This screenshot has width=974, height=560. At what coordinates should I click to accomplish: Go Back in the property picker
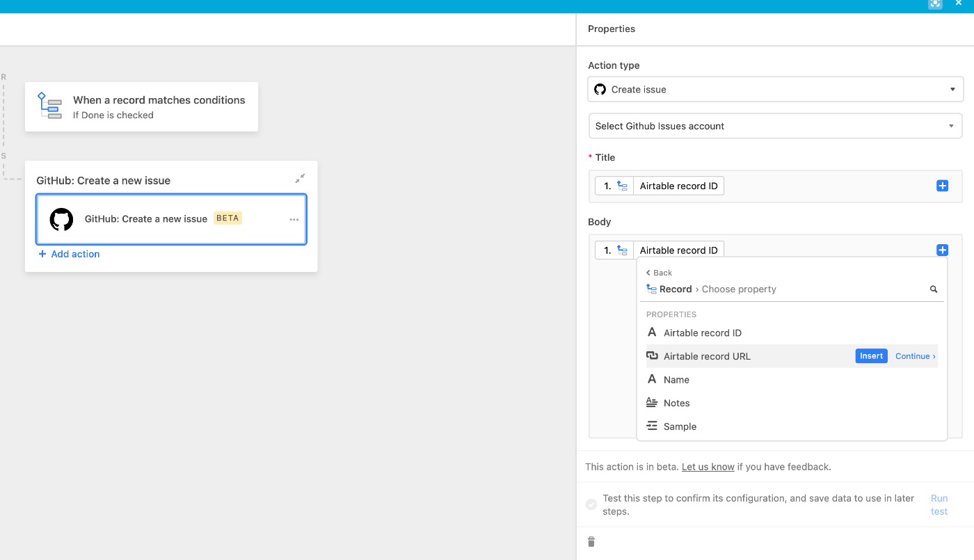coord(659,273)
